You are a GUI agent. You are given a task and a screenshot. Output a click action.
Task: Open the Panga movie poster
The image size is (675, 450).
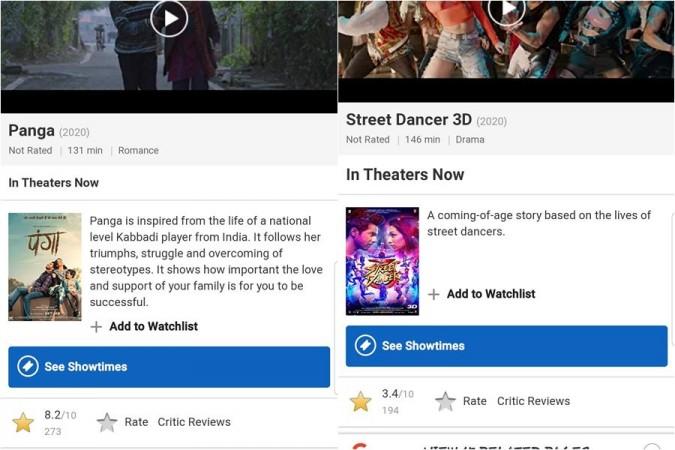click(45, 267)
